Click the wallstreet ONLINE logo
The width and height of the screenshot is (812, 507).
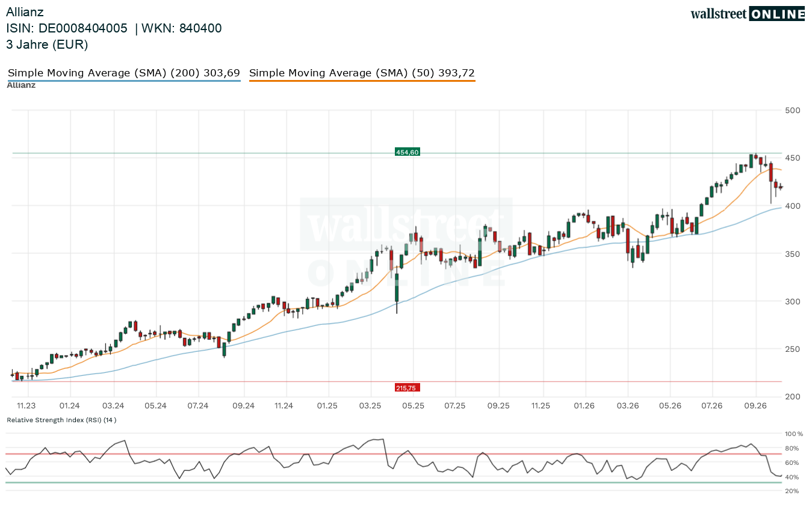(x=747, y=14)
